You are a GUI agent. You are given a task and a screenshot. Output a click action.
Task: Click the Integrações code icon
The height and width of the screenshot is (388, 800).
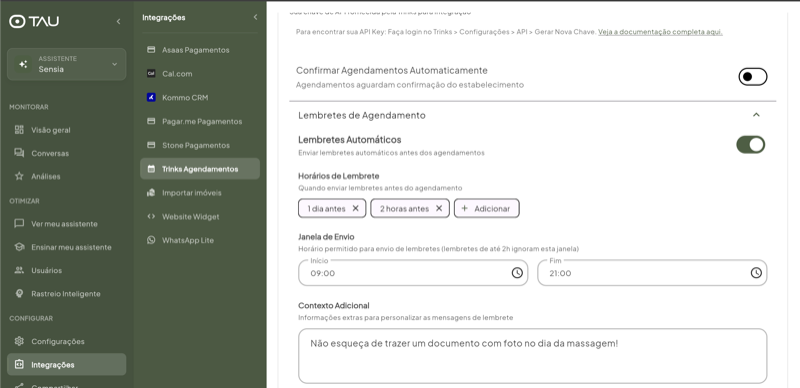point(19,365)
